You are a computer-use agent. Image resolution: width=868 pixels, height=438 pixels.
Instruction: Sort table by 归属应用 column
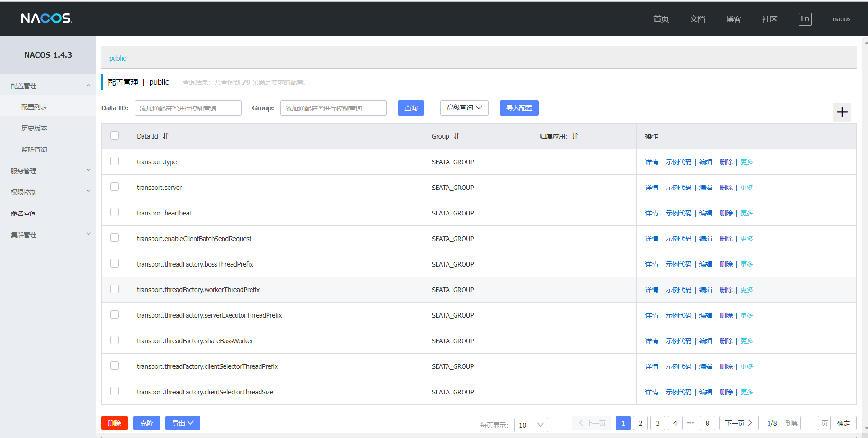click(575, 136)
